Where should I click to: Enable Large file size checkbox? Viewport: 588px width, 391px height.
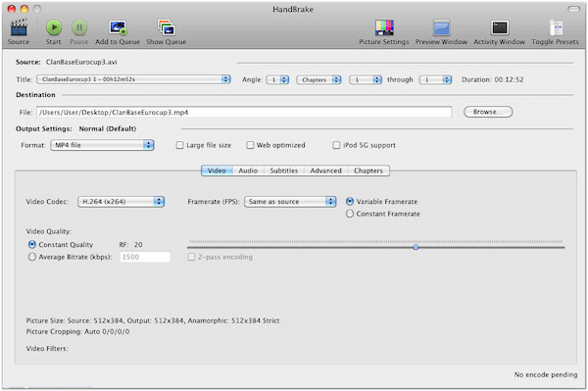pos(179,145)
